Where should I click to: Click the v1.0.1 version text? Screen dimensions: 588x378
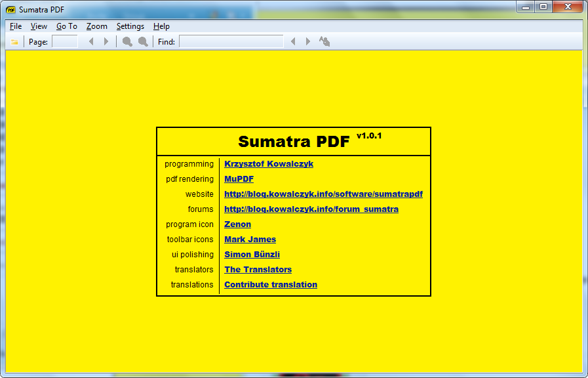pos(369,135)
